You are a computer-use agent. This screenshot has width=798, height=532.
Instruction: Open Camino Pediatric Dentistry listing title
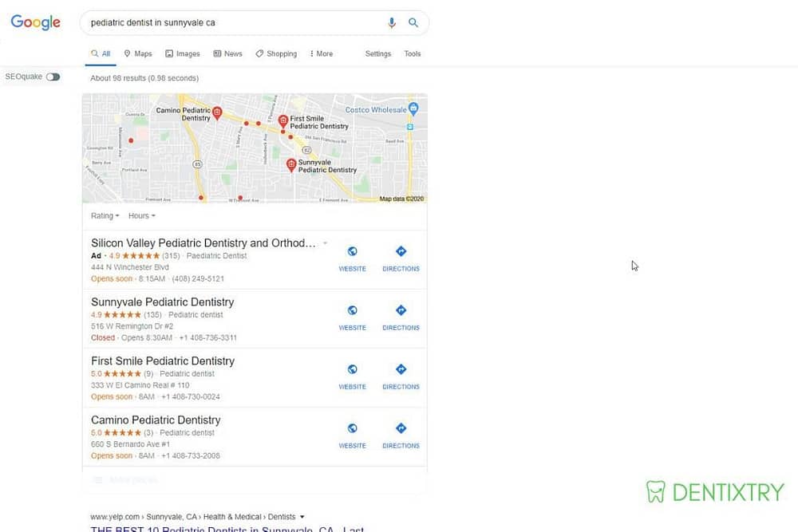[156, 420]
